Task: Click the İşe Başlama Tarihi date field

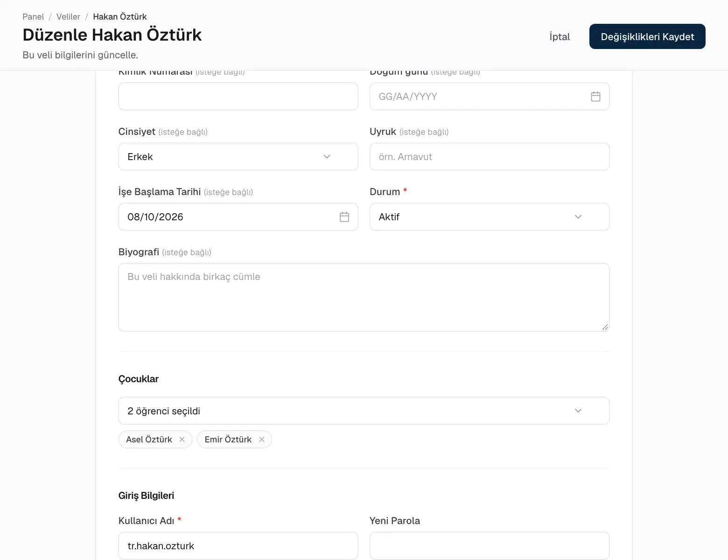Action: [x=238, y=217]
